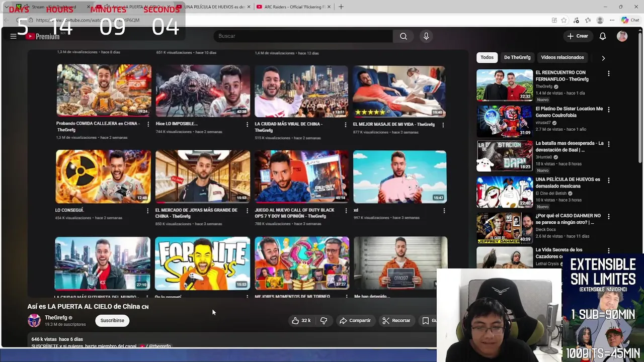Like the video with thumbs up

tap(301, 320)
